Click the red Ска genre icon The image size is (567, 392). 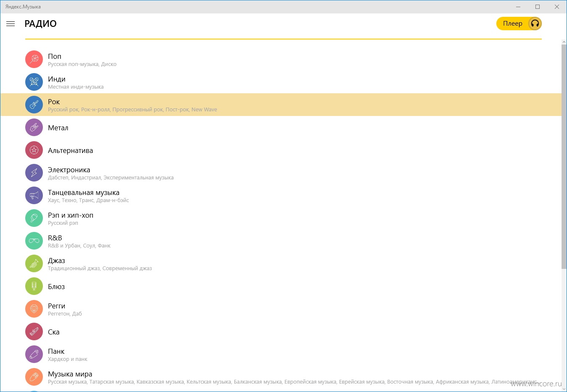[34, 331]
